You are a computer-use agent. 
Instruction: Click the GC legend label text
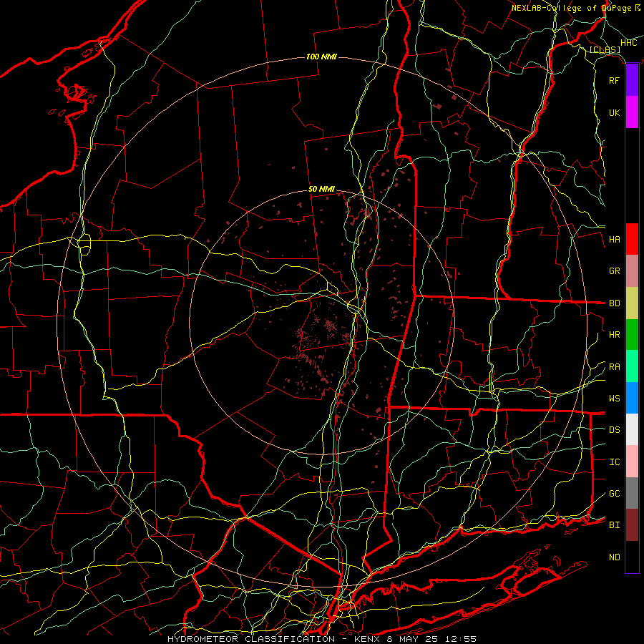click(615, 494)
